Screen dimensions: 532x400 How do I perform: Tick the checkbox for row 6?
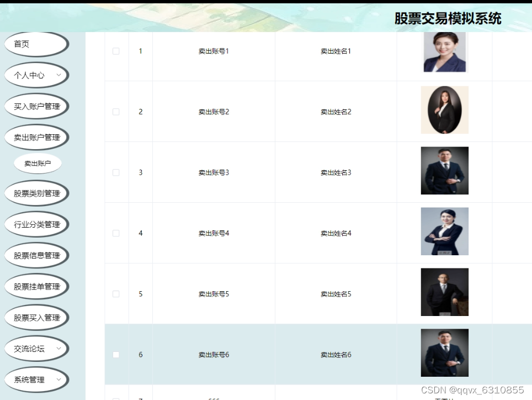click(116, 355)
